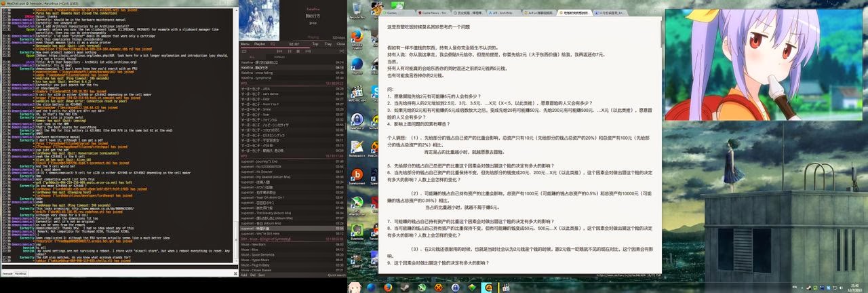Click Playlist button in music player

(x=260, y=43)
